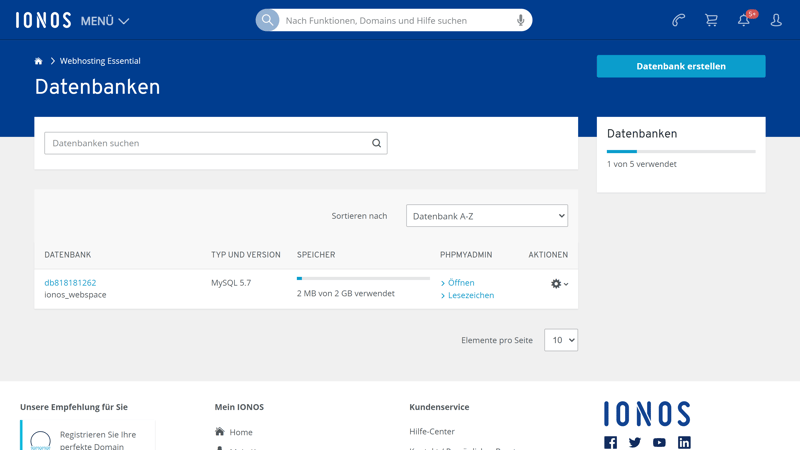Open the Sortieren nach Datenbank A-Z dropdown
This screenshot has height=450, width=800.
pyautogui.click(x=487, y=216)
